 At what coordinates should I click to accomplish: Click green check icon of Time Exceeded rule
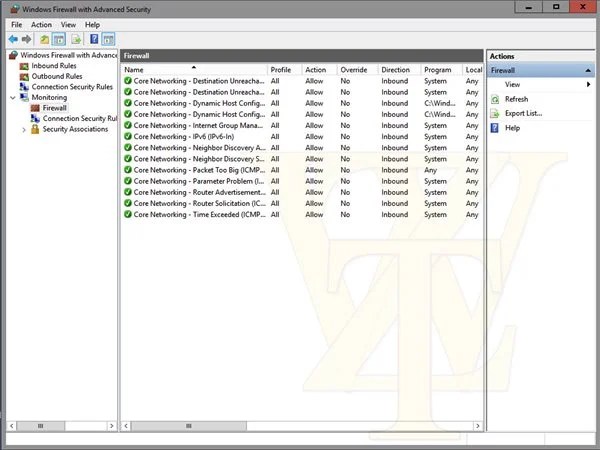click(x=128, y=214)
